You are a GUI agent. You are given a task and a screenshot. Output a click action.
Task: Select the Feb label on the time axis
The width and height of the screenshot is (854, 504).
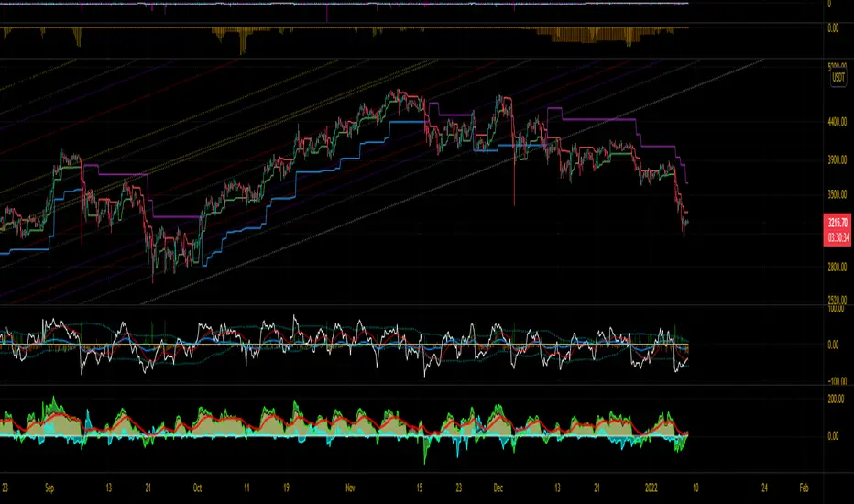coord(804,488)
